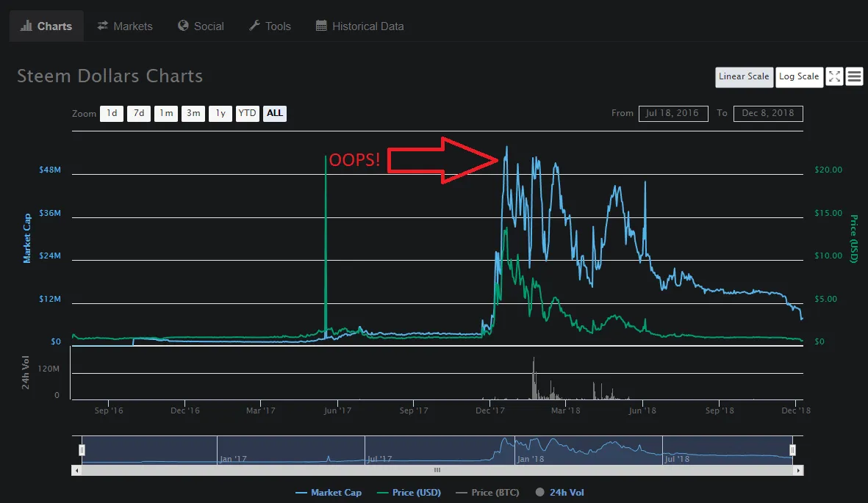The height and width of the screenshot is (503, 868).
Task: Switch chart to Log Scale
Action: point(799,76)
